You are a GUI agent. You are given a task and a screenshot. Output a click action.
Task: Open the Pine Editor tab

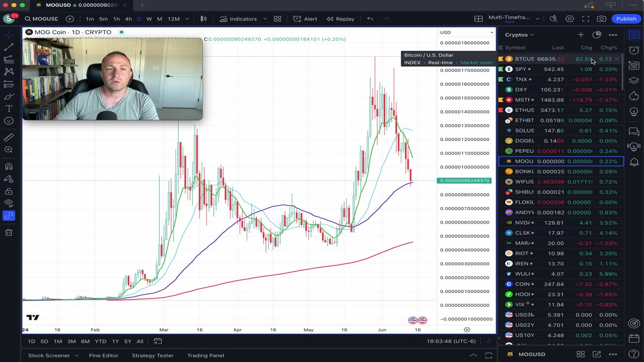(104, 355)
